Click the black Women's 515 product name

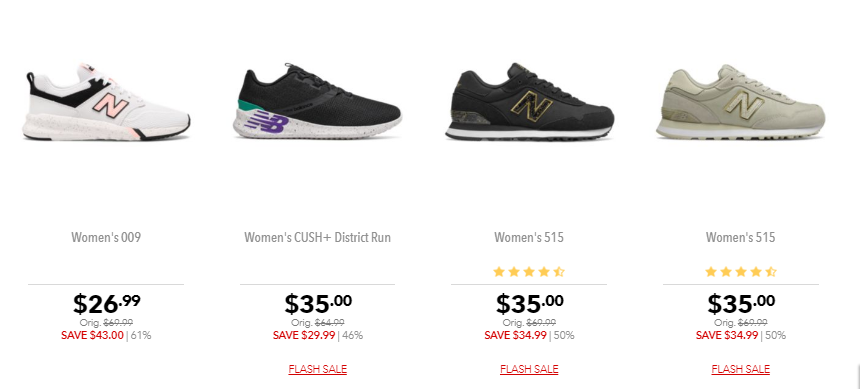pyautogui.click(x=529, y=238)
